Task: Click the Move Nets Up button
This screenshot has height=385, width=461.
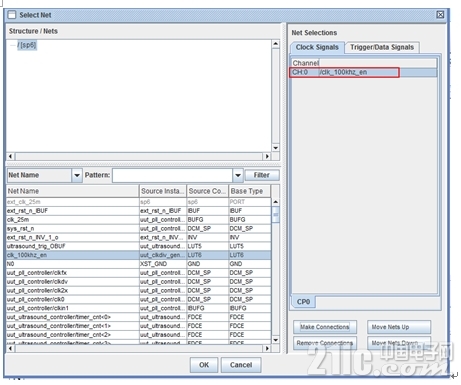Action: coord(399,327)
